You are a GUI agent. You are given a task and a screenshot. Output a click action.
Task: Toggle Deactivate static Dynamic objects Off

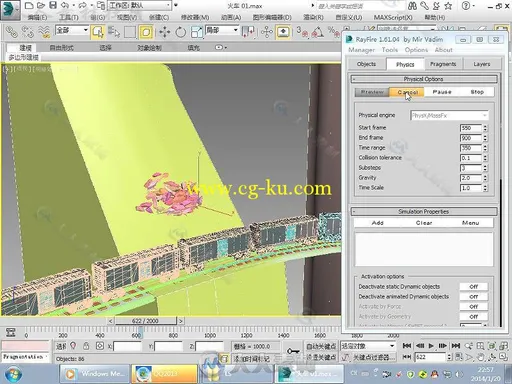point(474,287)
